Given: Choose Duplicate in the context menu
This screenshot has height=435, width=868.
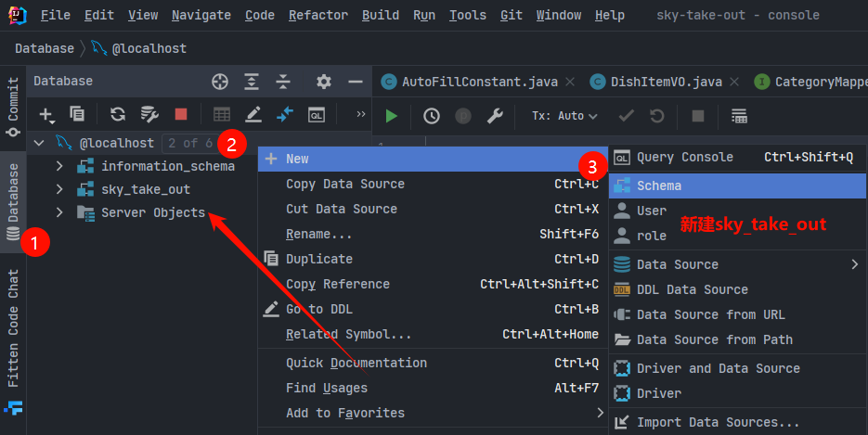Looking at the screenshot, I should click(x=433, y=259).
